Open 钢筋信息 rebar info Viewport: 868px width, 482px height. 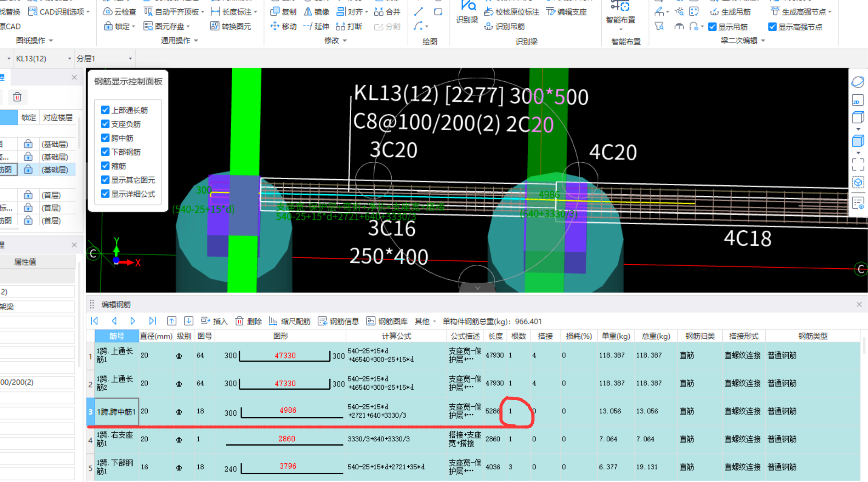coord(338,321)
